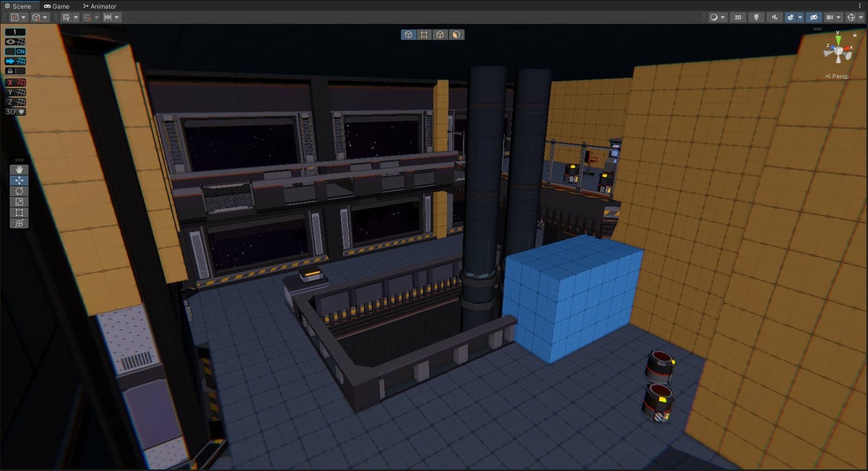Viewport: 868px width, 471px height.
Task: Toggle hidden objects scene visibility icon
Action: (x=813, y=17)
